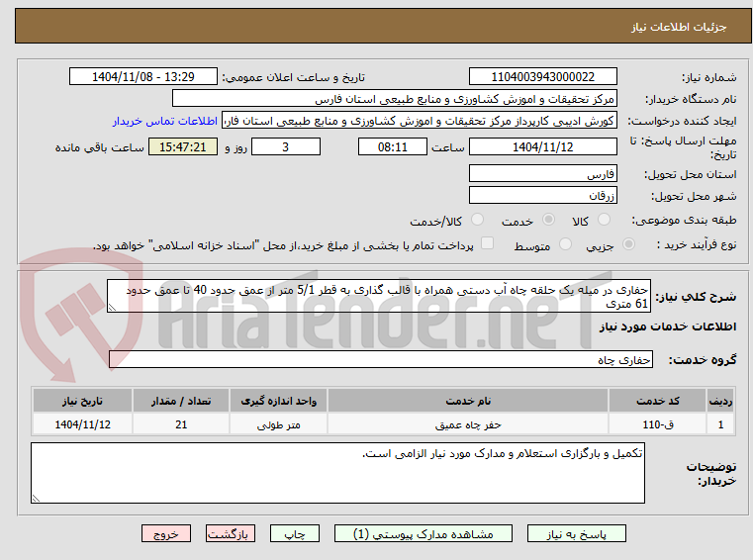Click the استان محل تحویل field فارس
The height and width of the screenshot is (560, 753).
[x=542, y=173]
